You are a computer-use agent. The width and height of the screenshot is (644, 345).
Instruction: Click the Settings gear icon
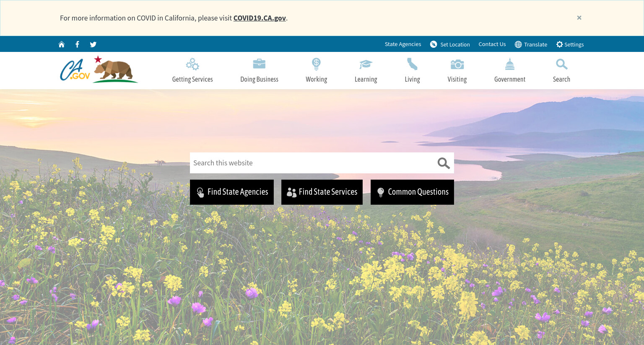tap(559, 44)
